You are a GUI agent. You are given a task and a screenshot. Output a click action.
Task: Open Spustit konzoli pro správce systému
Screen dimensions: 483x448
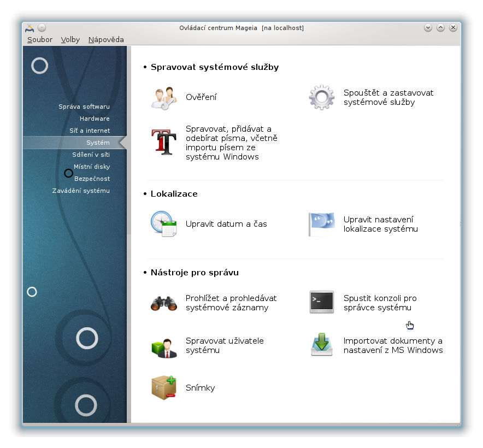(380, 303)
